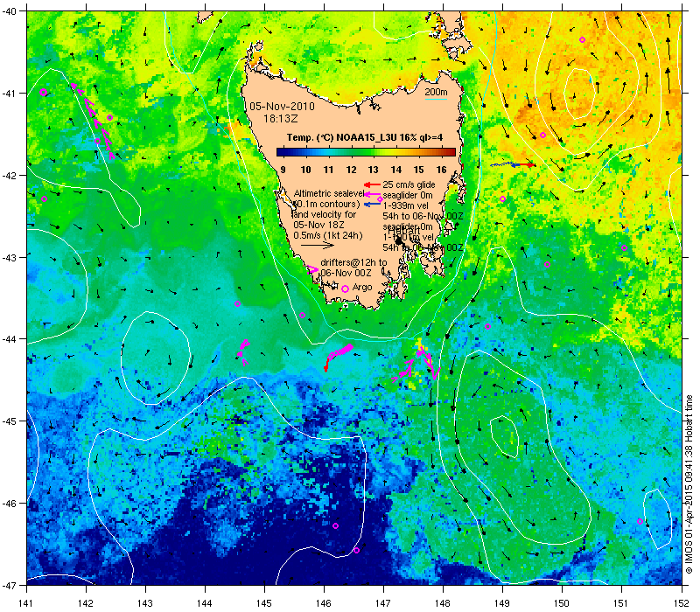The width and height of the screenshot is (700, 612).
Task: Click the 14 tick label under colorbar
Action: 396,170
